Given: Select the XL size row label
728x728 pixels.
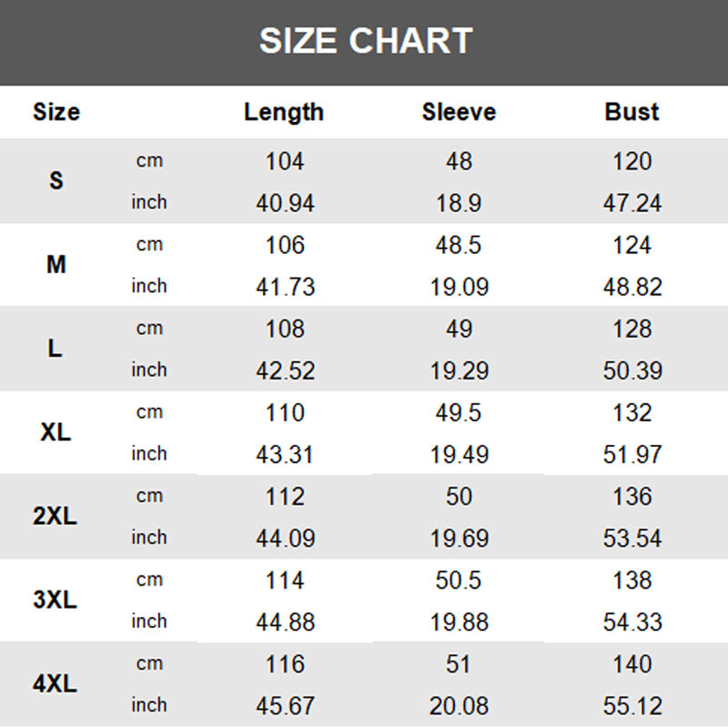Looking at the screenshot, I should click(x=56, y=432).
